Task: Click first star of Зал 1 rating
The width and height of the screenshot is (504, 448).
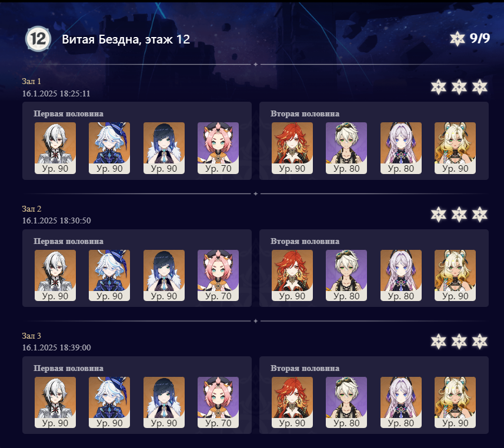Action: 439,87
